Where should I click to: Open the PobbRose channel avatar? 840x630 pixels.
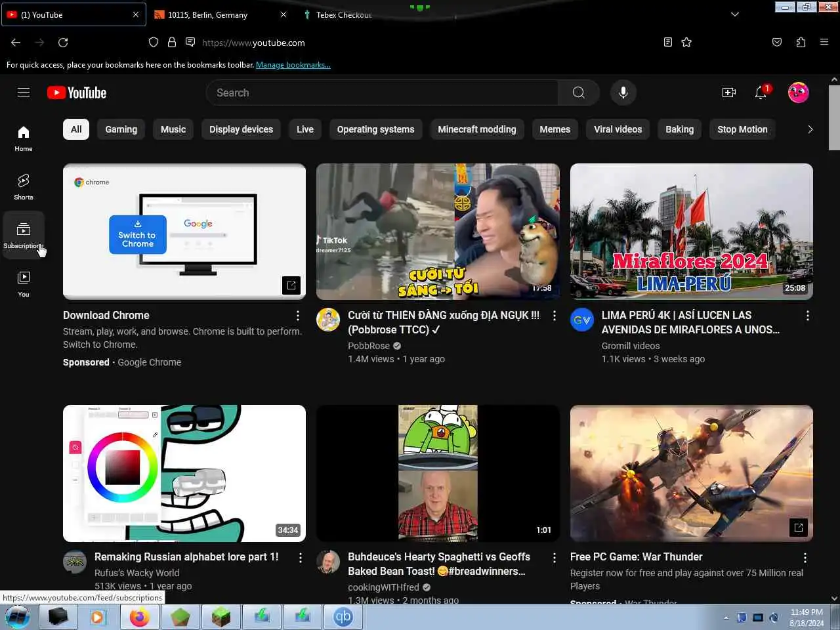[328, 320]
